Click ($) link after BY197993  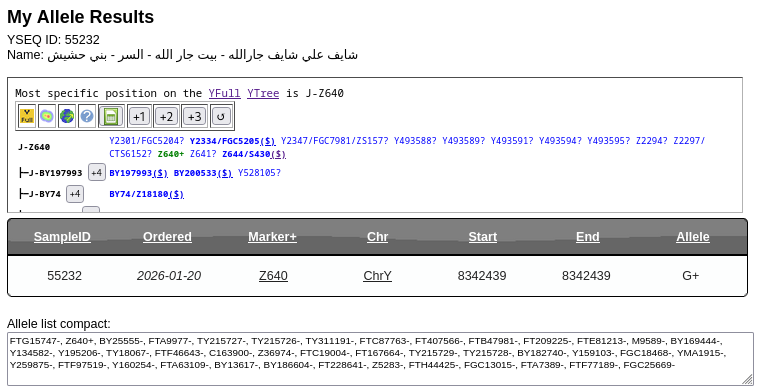pyautogui.click(x=160, y=173)
